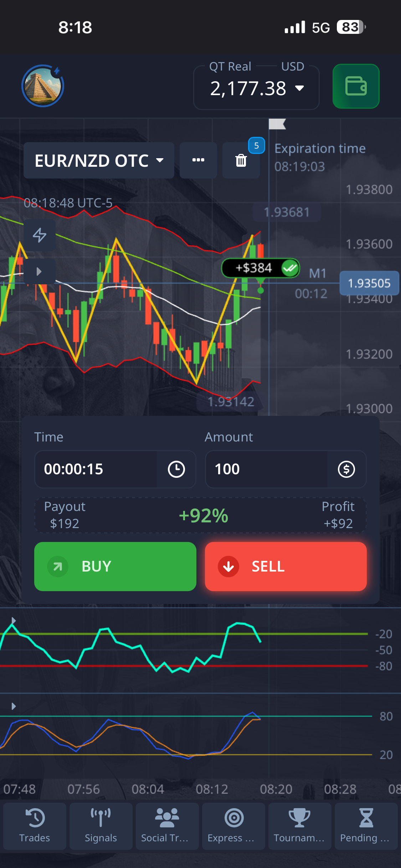The image size is (401, 868).
Task: Tap the pyramid profile avatar
Action: click(42, 86)
